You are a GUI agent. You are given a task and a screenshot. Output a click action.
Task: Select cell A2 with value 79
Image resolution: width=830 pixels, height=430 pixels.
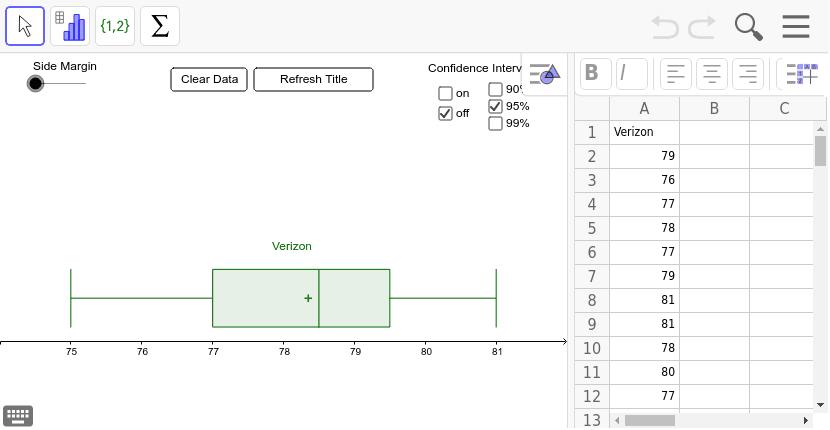pos(644,156)
